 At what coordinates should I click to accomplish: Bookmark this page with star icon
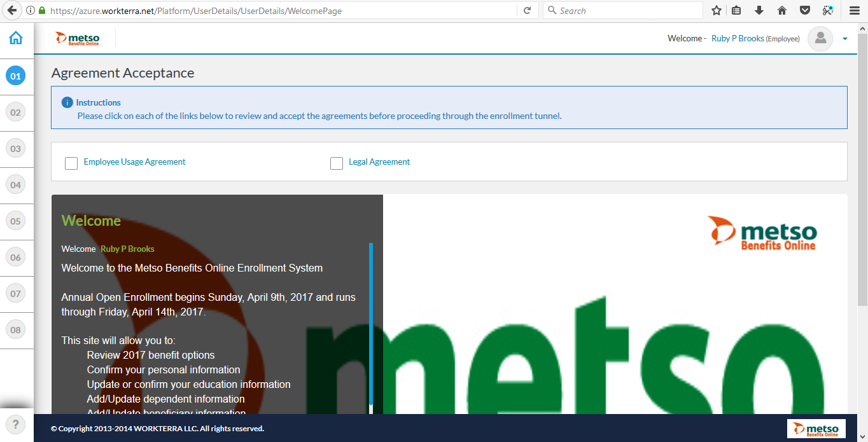tap(717, 10)
